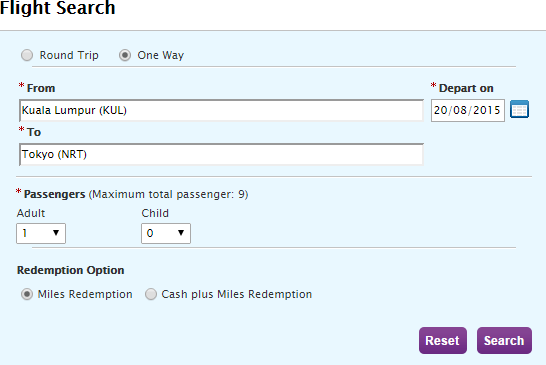
Task: Click the 'Cash plus Miles Redemption' text label
Action: (236, 294)
